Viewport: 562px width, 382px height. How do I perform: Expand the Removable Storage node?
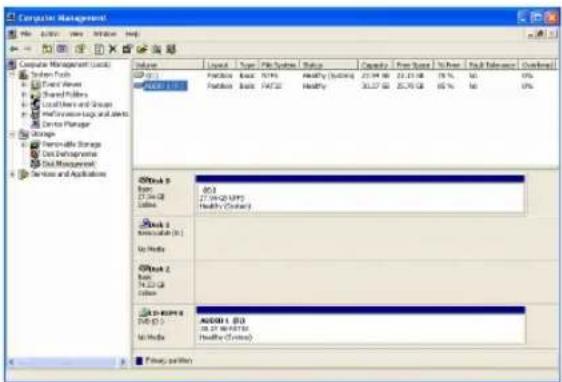(24, 144)
